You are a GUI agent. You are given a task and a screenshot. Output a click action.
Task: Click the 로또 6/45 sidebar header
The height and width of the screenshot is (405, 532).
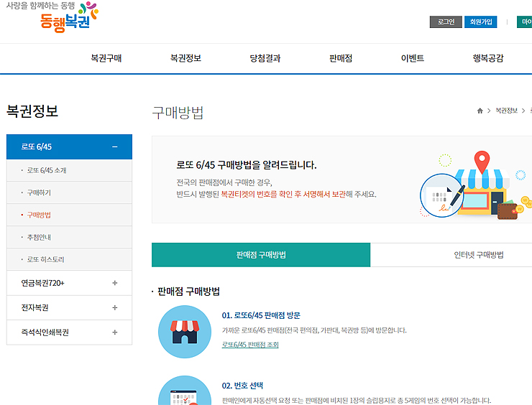point(69,146)
